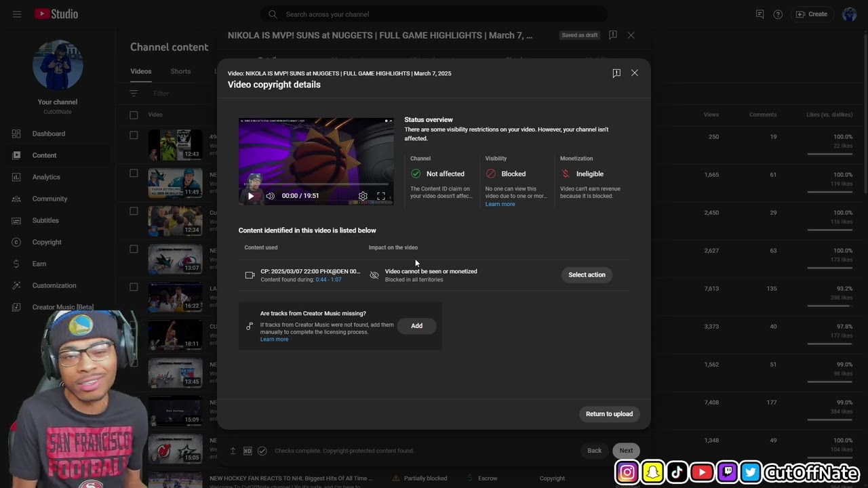Click the Earn dollar sign icon
868x488 pixels.
17,264
